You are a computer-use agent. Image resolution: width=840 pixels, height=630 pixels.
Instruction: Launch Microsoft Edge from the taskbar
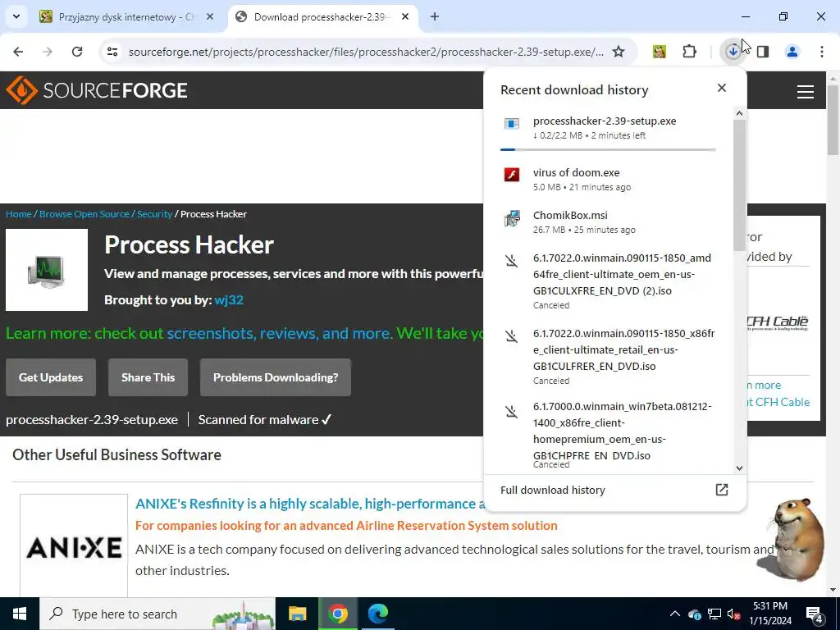377,614
